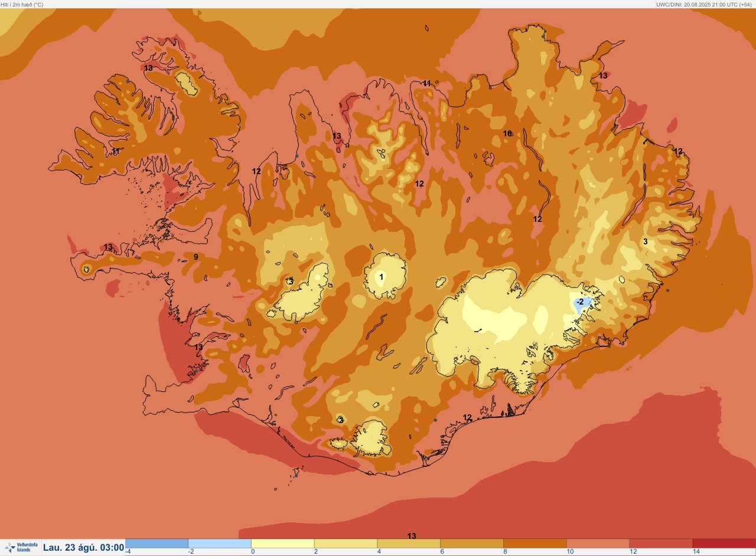Click the 10 value on the northern map area
Viewport: 756px width, 556px height.
pyautogui.click(x=507, y=134)
